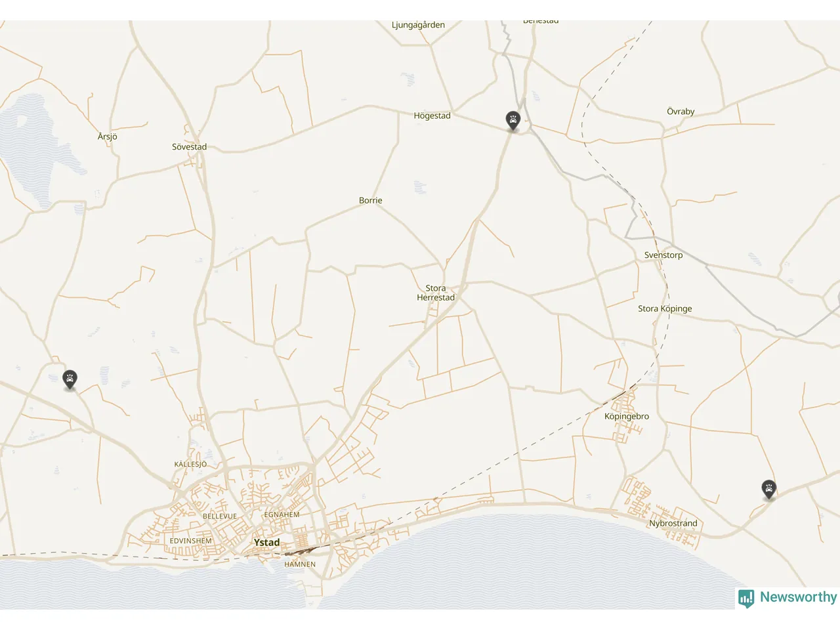Click the Köpingebro place label
This screenshot has height=630, width=840.
click(627, 417)
